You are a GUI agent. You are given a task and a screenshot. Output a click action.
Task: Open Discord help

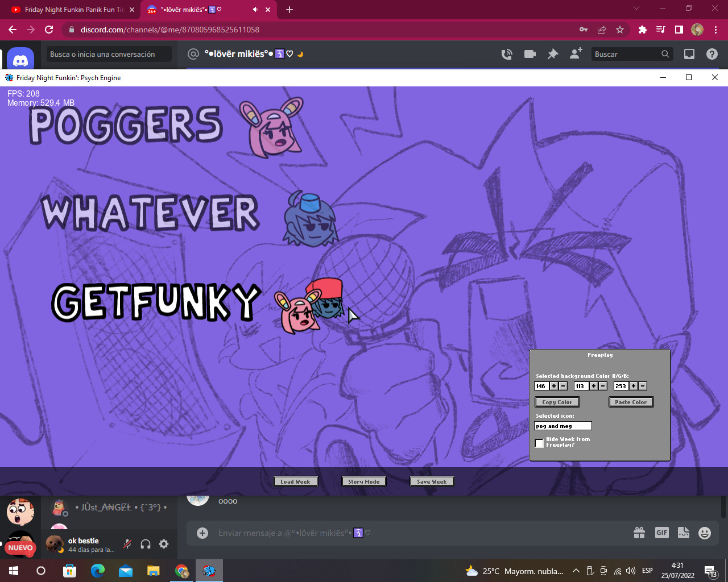(712, 54)
